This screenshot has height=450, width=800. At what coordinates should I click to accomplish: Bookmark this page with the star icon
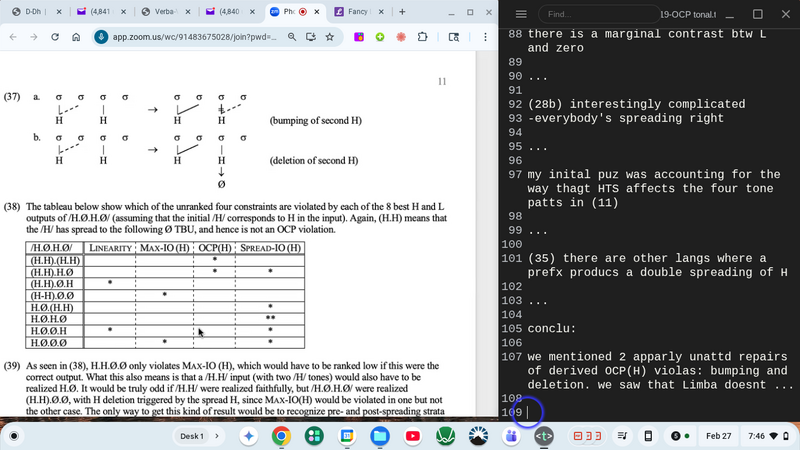click(330, 37)
